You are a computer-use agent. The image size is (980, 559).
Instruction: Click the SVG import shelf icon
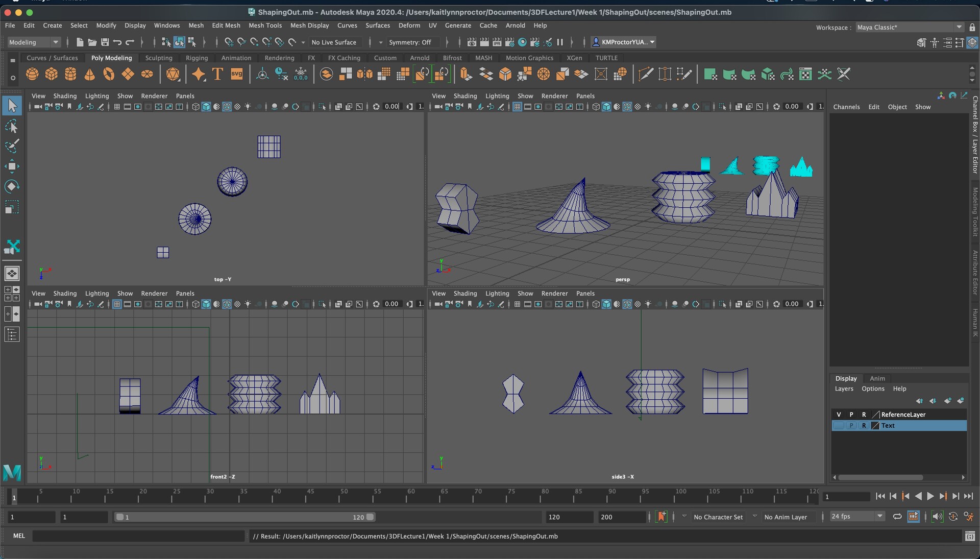[x=236, y=75]
